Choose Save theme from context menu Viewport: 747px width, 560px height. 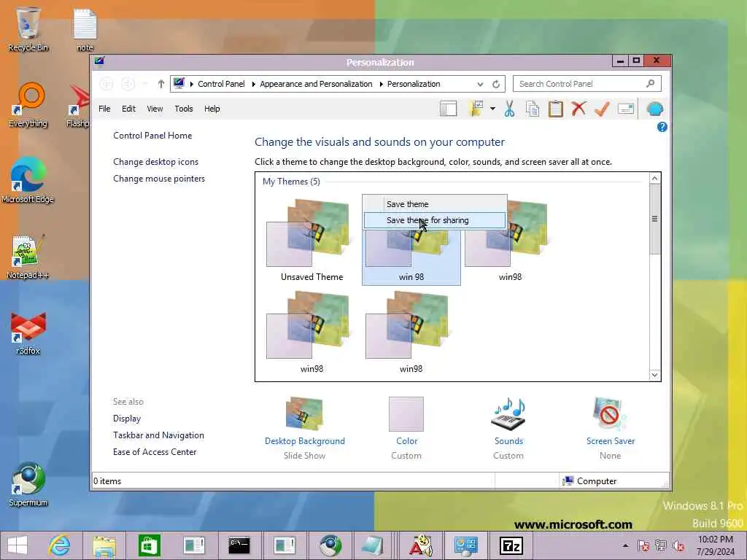pos(435,204)
